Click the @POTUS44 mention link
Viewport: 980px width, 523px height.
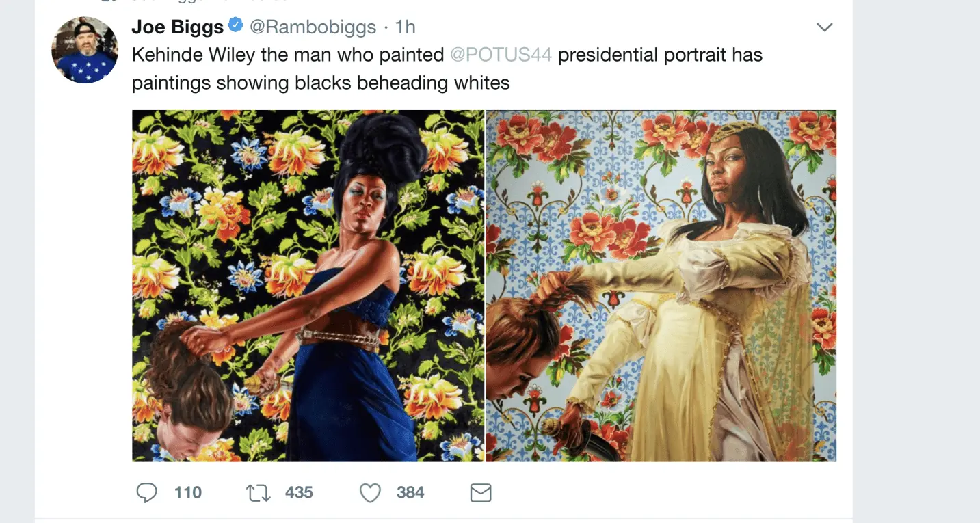501,55
